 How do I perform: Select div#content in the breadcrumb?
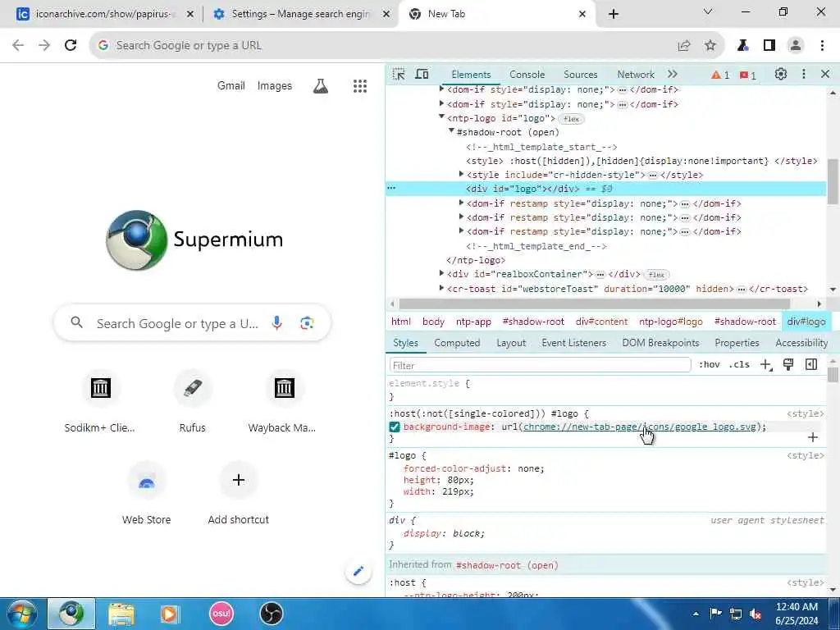[601, 322]
